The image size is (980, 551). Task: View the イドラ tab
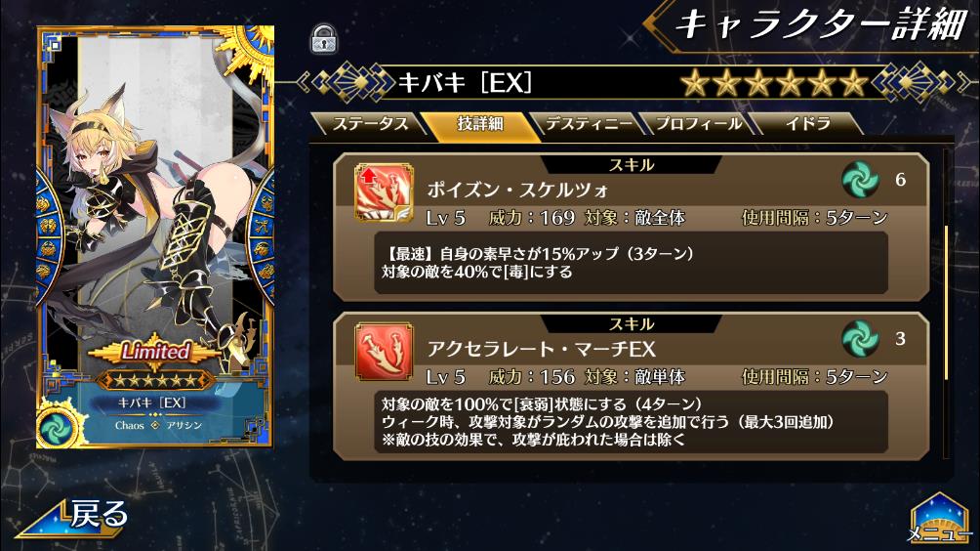coord(807,124)
